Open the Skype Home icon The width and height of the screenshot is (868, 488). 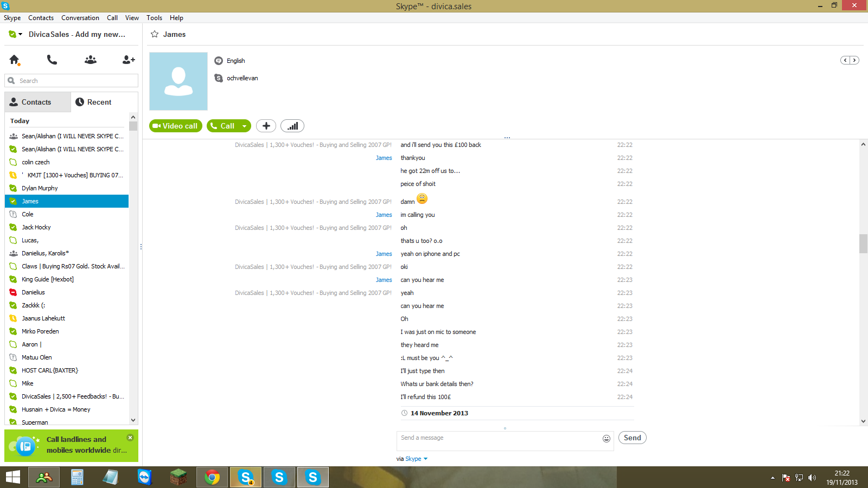coord(15,60)
